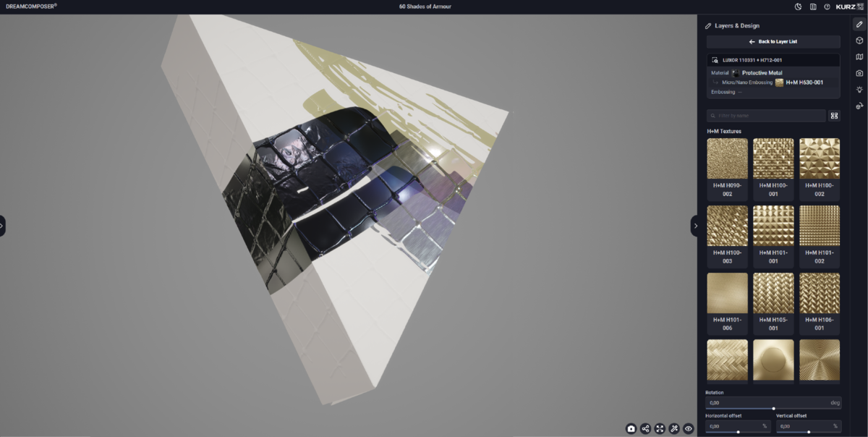The width and height of the screenshot is (868, 437).
Task: Enter fullscreen view mode
Action: [x=660, y=428]
